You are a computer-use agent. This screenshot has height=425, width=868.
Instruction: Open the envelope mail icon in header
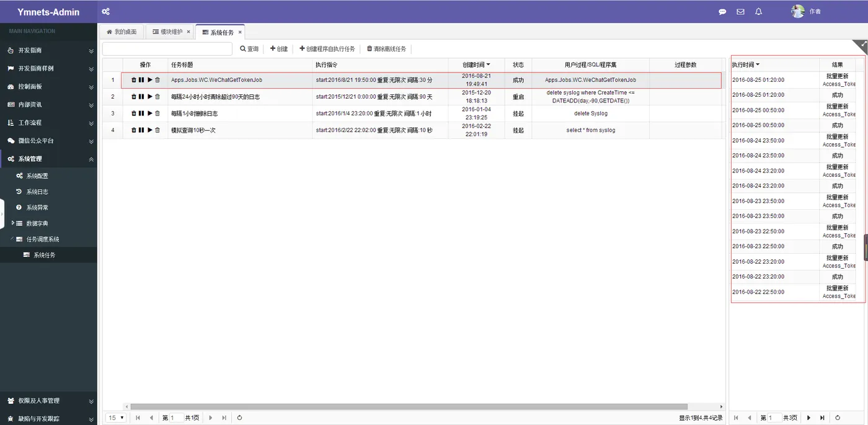pyautogui.click(x=740, y=12)
